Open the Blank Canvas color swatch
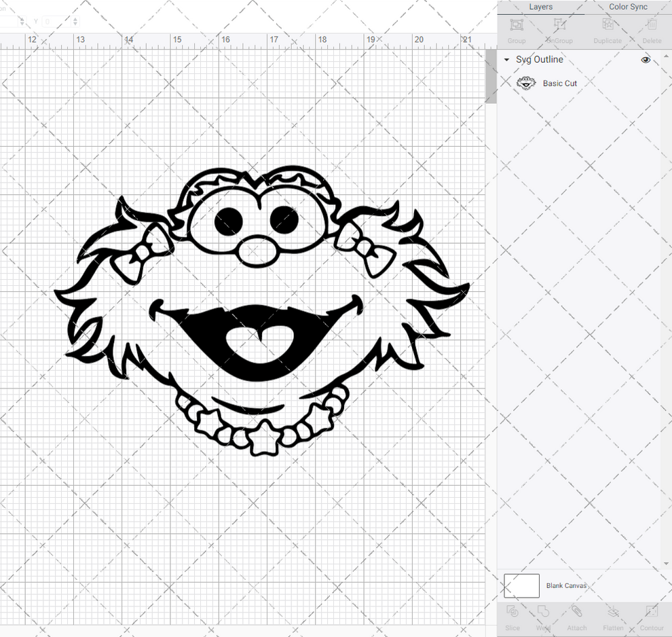This screenshot has width=672, height=637. (521, 585)
